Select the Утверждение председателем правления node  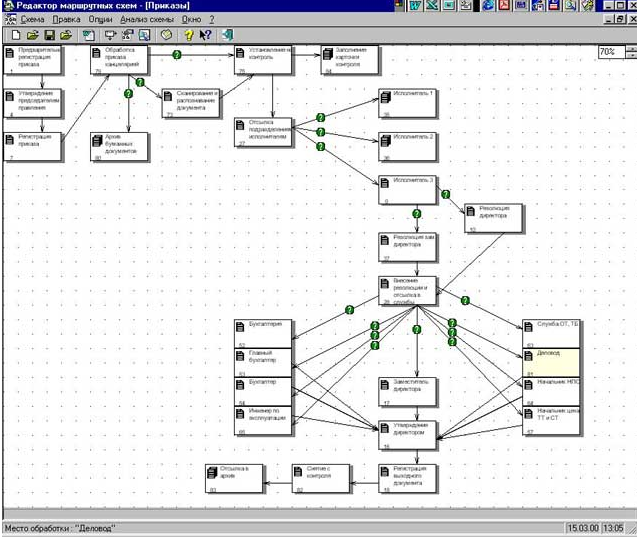pyautogui.click(x=33, y=103)
